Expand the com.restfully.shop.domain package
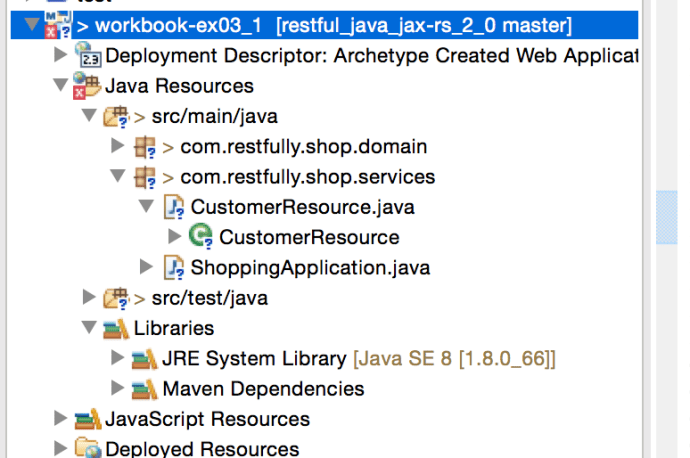Viewport: 690px width, 458px height. [119, 147]
